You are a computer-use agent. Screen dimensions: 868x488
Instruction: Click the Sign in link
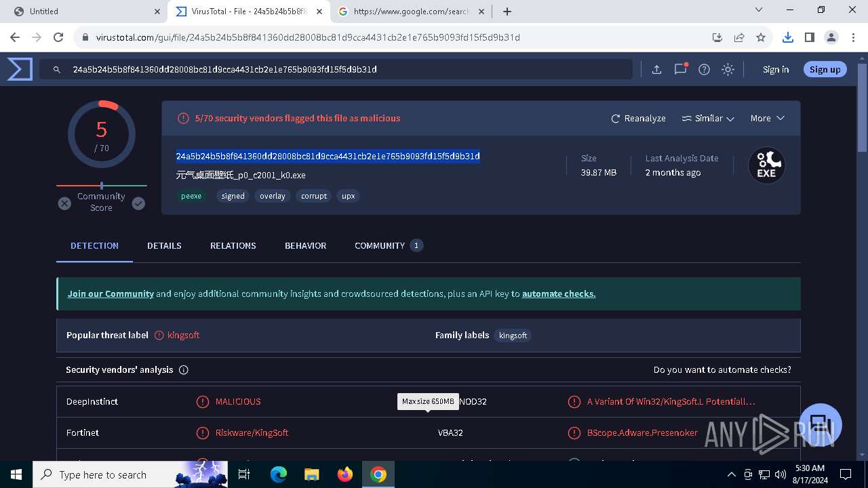coord(776,69)
